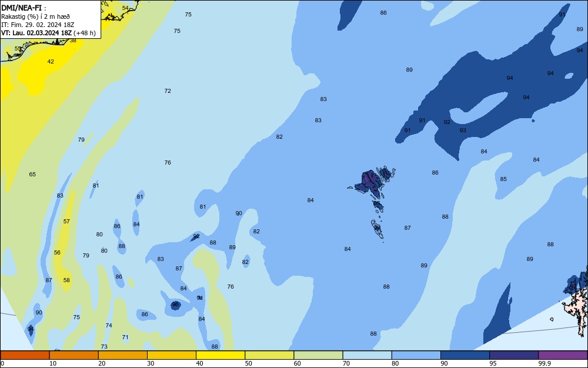Image resolution: width=588 pixels, height=368 pixels.
Task: Click the 0–10 dark orange legend swatch
Action: pos(25,355)
